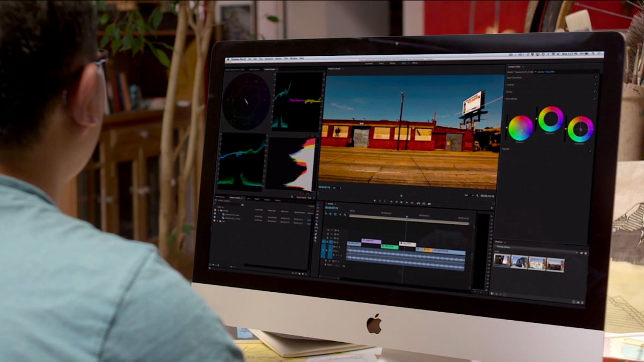This screenshot has height=362, width=644.
Task: Click the Shadows color wheel
Action: click(x=521, y=128)
